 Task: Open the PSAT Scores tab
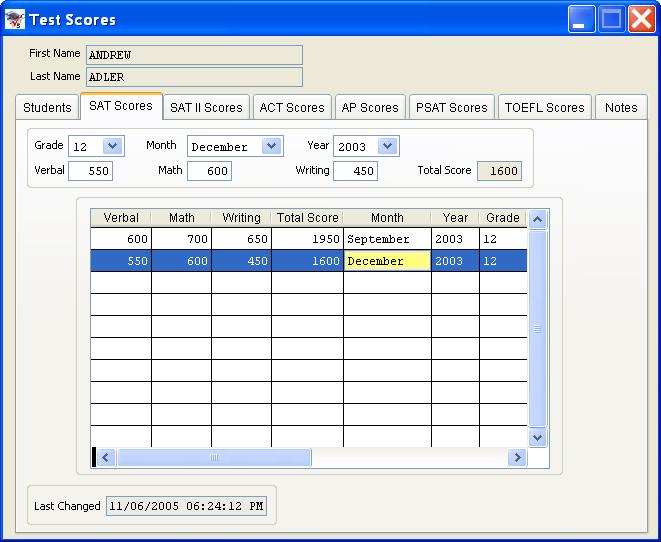pyautogui.click(x=453, y=108)
